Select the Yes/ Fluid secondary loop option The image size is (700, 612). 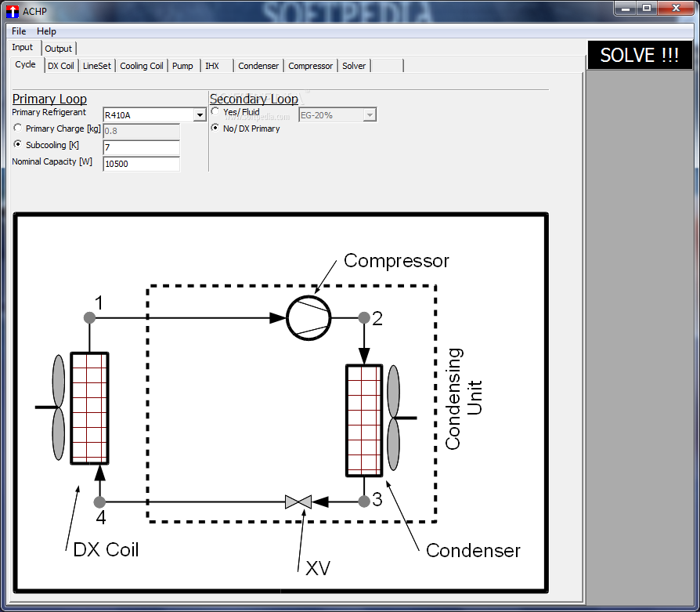coord(215,112)
